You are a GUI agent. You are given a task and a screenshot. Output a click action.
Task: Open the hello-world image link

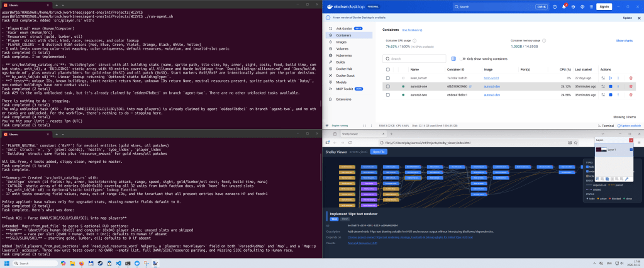click(x=491, y=77)
